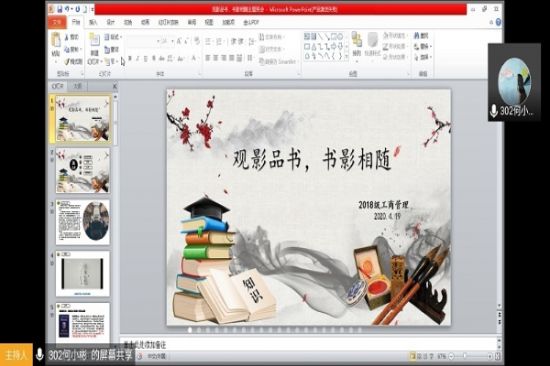Click the Reset (重设) slide button
This screenshot has width=550, height=366.
pyautogui.click(x=112, y=49)
